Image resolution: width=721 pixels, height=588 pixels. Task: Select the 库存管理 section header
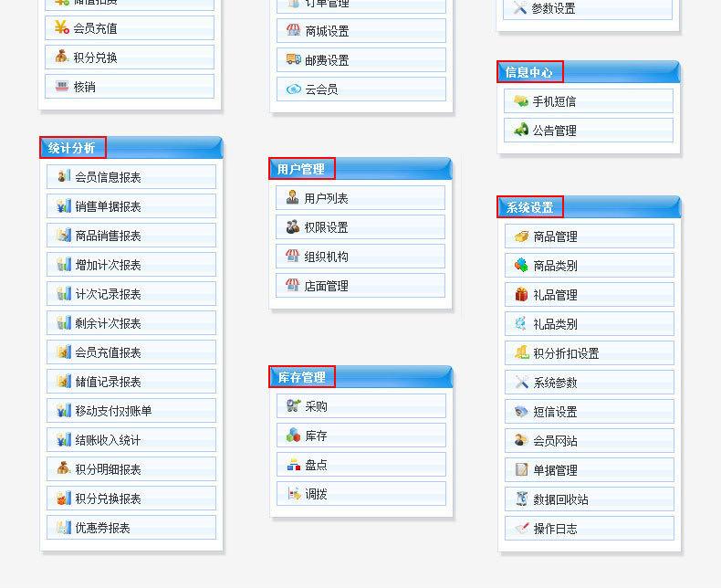(x=302, y=377)
